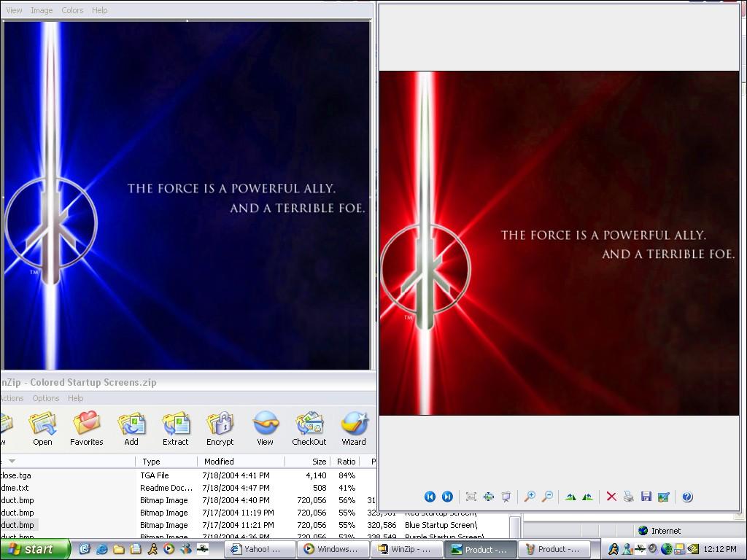
Task: Open the Colors menu in image editor
Action: [x=72, y=10]
